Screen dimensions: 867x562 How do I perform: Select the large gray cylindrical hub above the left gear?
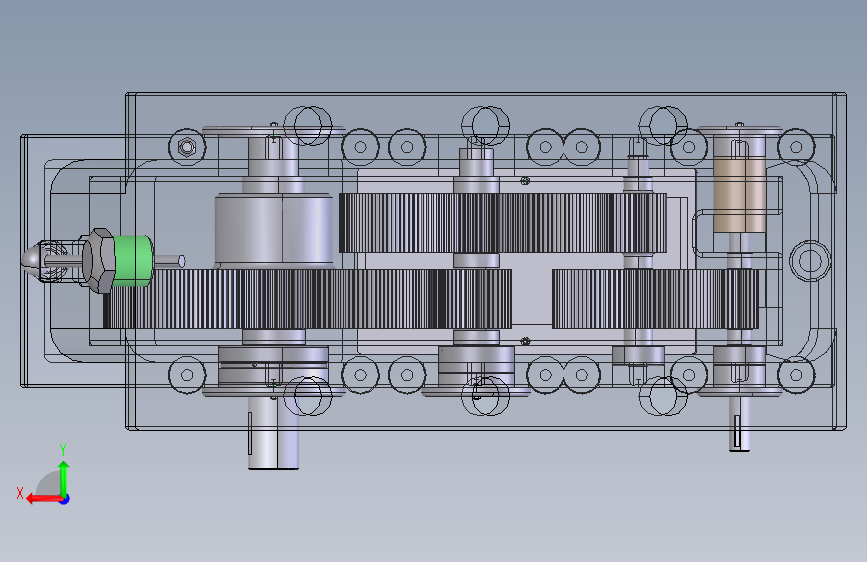[x=274, y=229]
